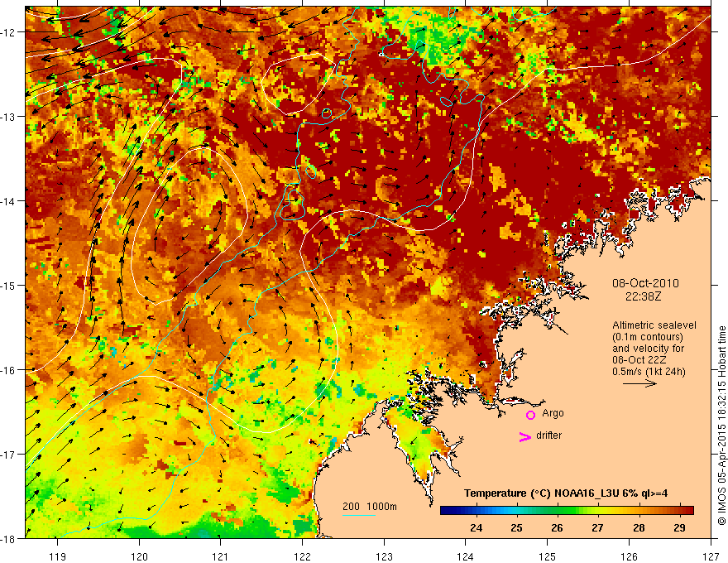Image resolution: width=728 pixels, height=563 pixels.
Task: Click longitude label 123 on bottom axis
Action: click(384, 556)
